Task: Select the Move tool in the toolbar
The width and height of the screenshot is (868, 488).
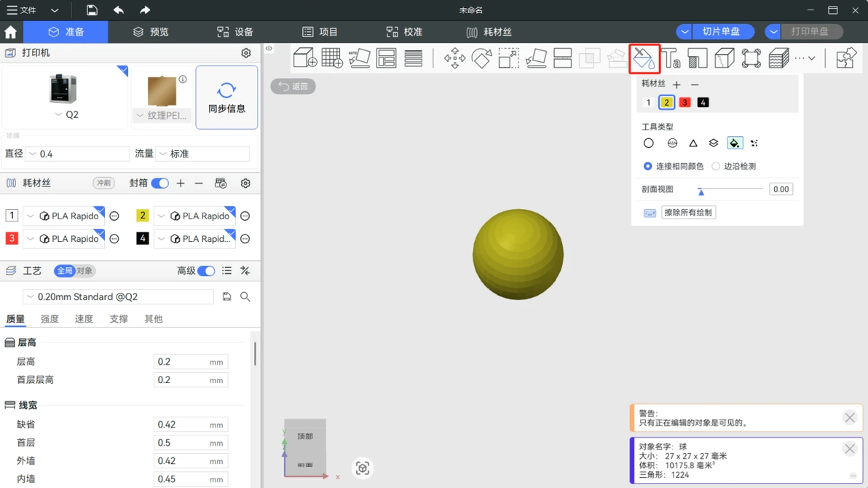Action: (454, 58)
